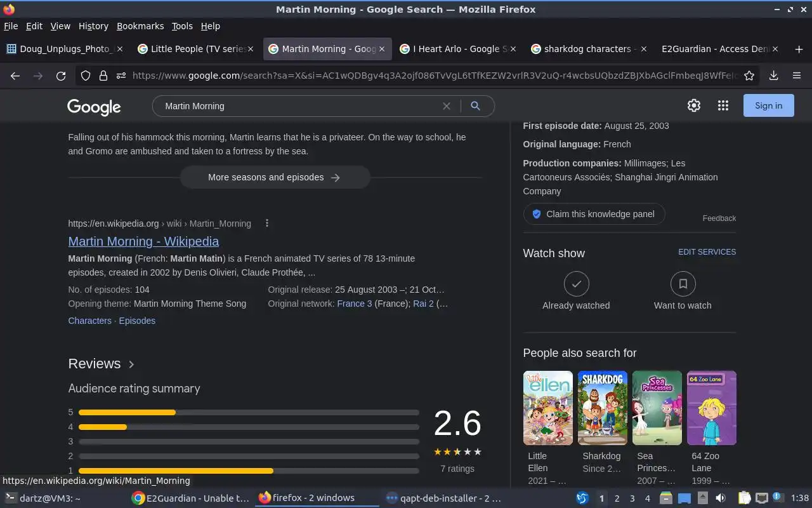Click the Sign in button

pos(768,105)
